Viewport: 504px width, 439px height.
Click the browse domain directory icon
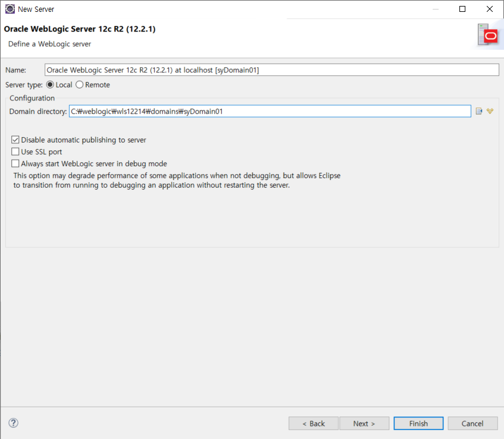coord(479,111)
